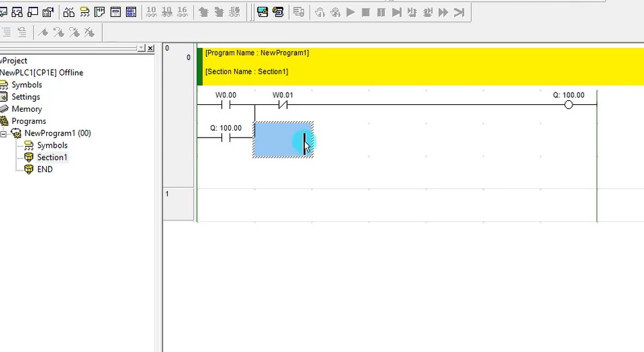Select the W0.00 normally open contact
The image size is (644, 352).
pyautogui.click(x=226, y=105)
